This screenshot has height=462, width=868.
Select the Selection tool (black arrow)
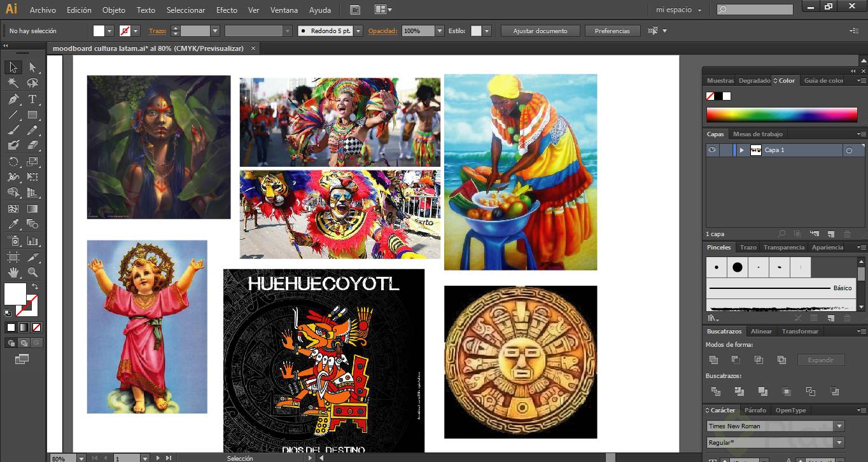pos(13,67)
